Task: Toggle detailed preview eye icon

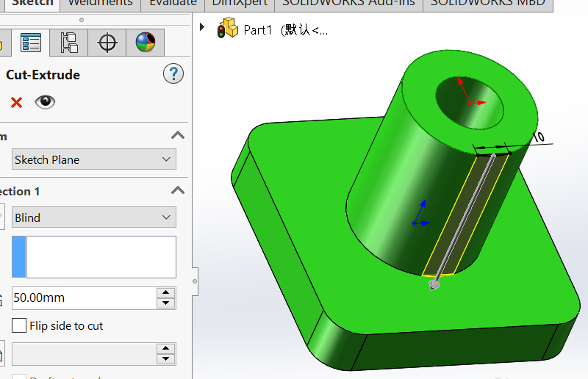Action: click(x=45, y=101)
